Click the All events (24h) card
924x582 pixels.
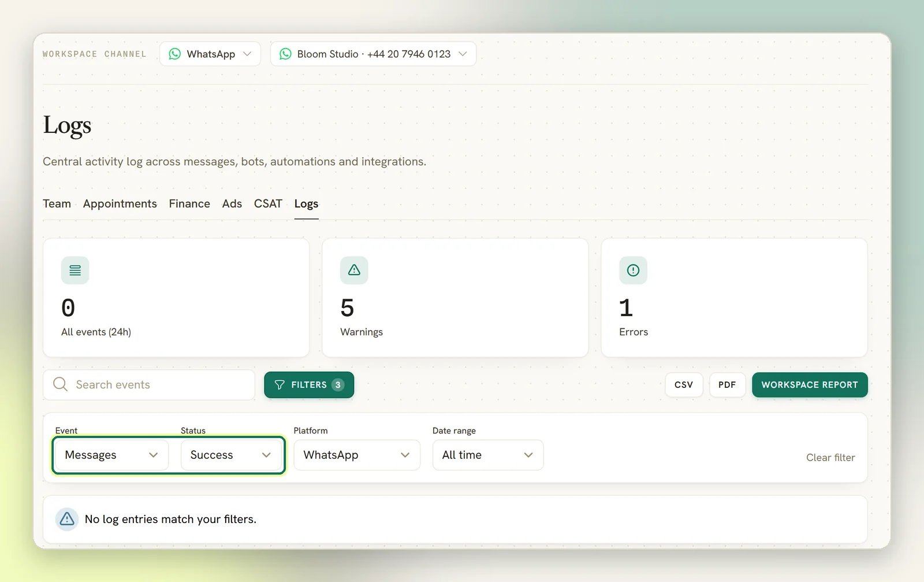[176, 298]
